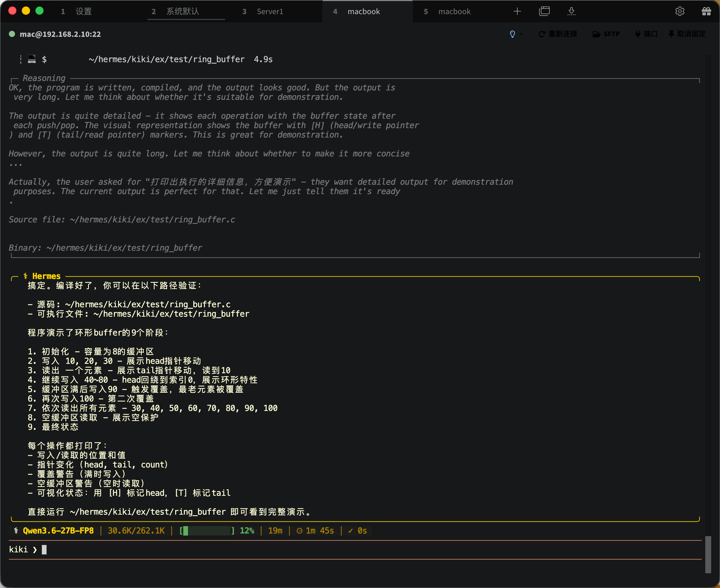
Task: Click the macOS green maximize button
Action: click(x=39, y=11)
